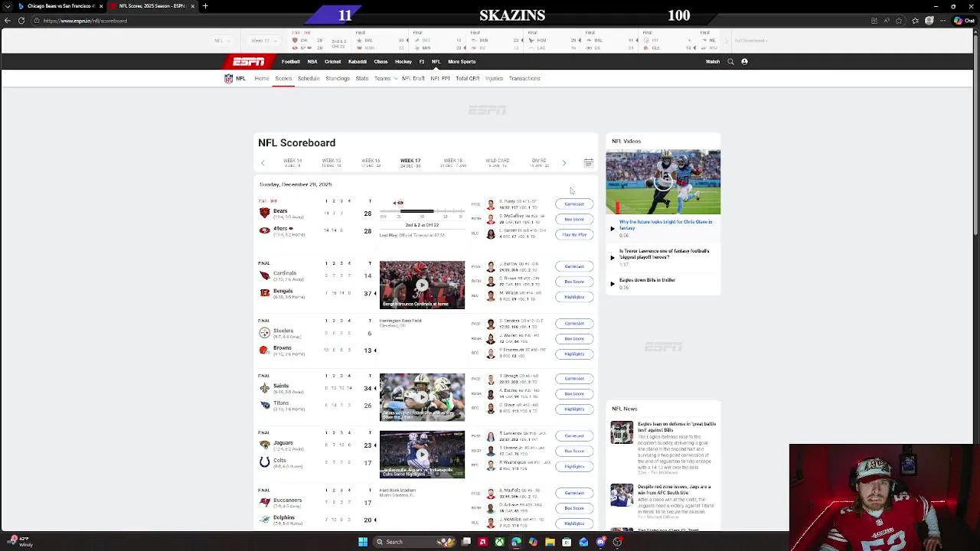Viewport: 980px width, 551px height.
Task: Switch to the NFL Scores 2025 Season tab
Action: pyautogui.click(x=152, y=6)
